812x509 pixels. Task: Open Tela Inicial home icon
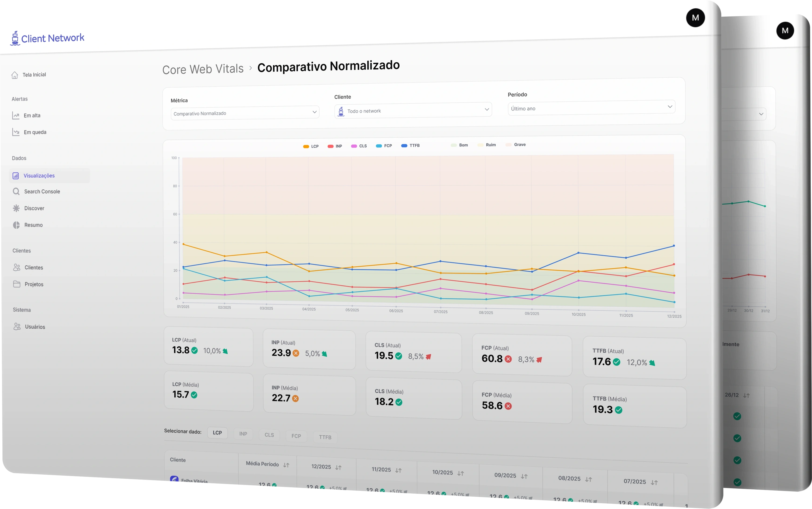(x=15, y=75)
